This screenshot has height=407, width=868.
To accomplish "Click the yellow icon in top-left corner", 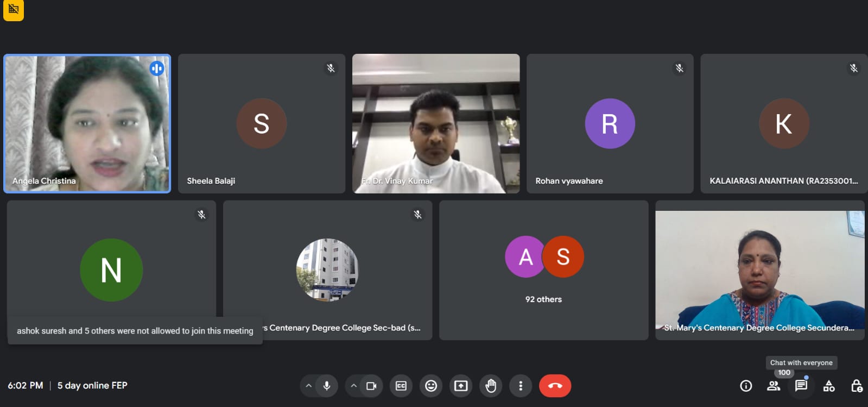I will pos(14,10).
